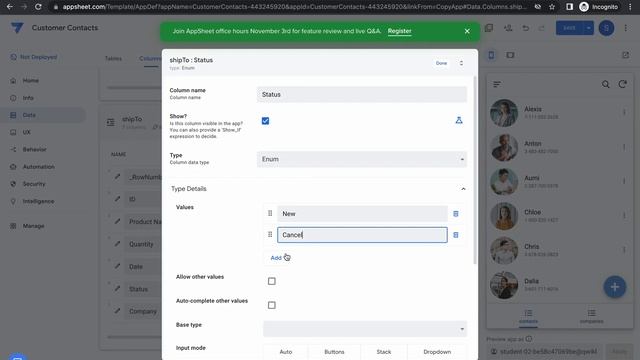
Task: Collapse the Type Details section
Action: click(463, 189)
